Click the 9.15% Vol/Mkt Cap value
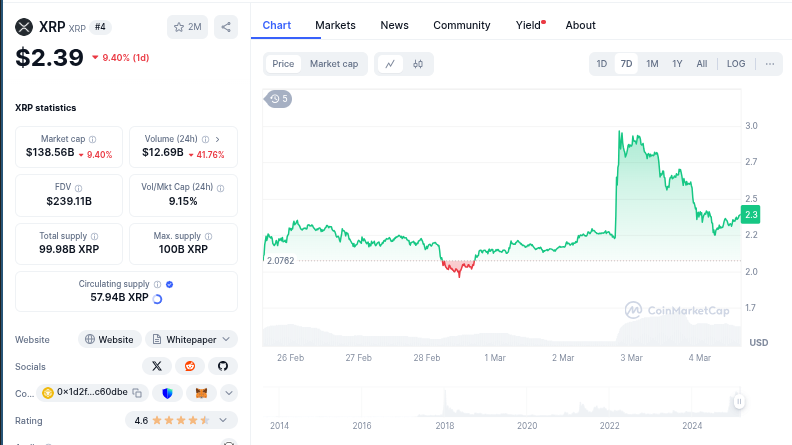 tap(183, 202)
